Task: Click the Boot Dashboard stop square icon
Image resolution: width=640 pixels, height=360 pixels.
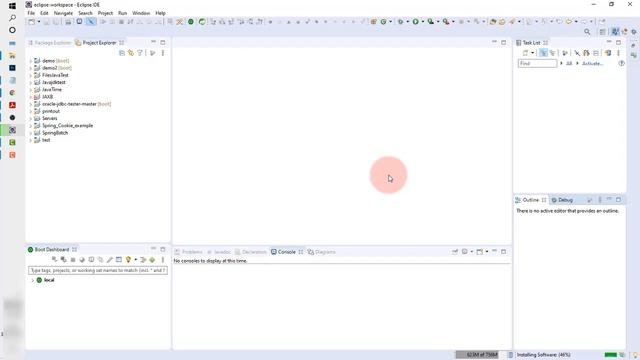Action: [73, 260]
